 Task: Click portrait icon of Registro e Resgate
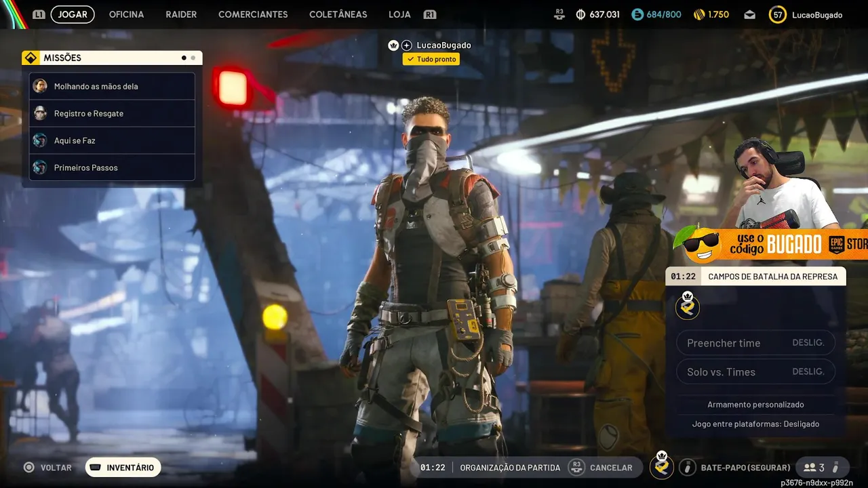click(40, 113)
